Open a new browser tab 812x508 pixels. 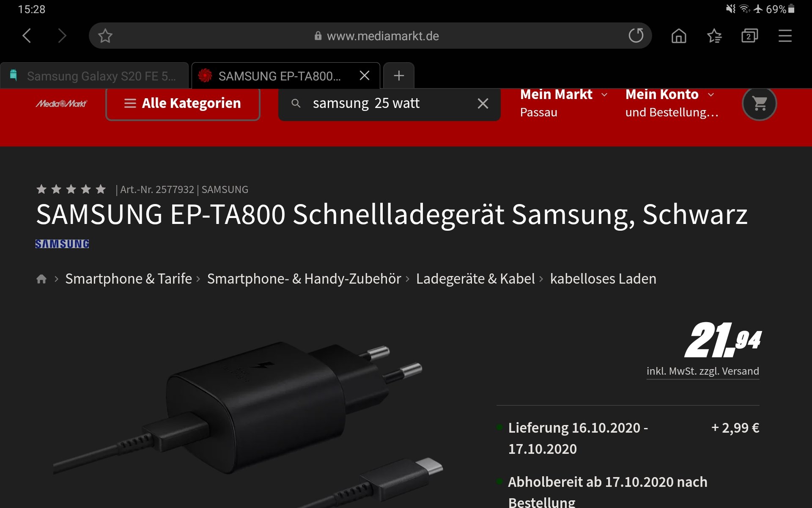pos(398,76)
